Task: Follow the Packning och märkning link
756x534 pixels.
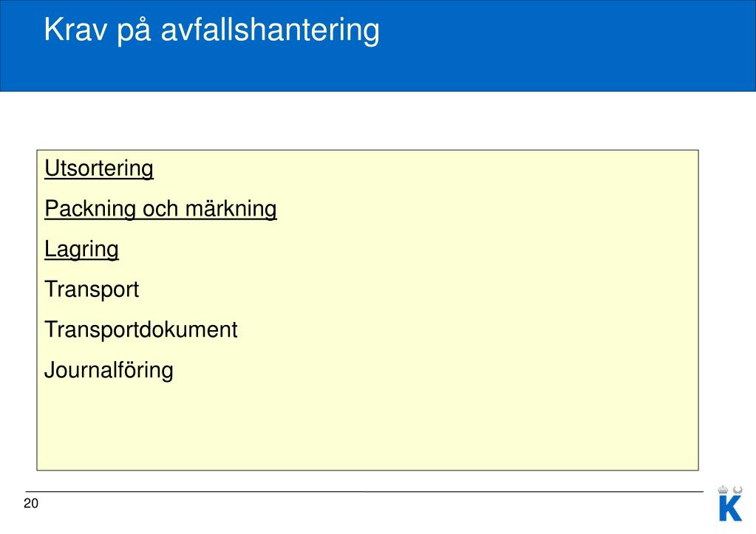Action: (160, 209)
